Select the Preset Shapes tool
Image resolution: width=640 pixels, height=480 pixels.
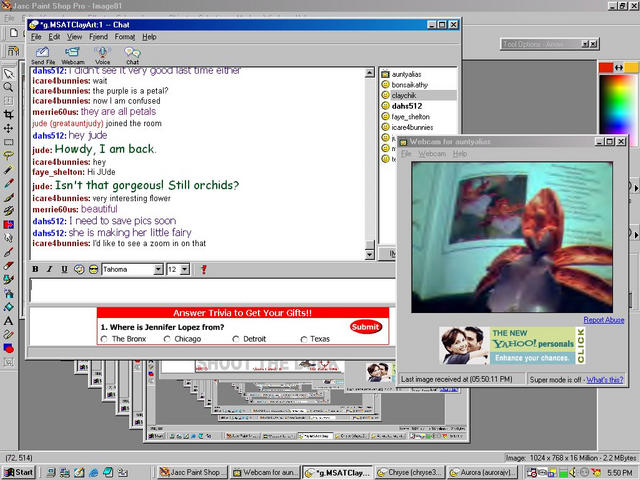[x=8, y=348]
